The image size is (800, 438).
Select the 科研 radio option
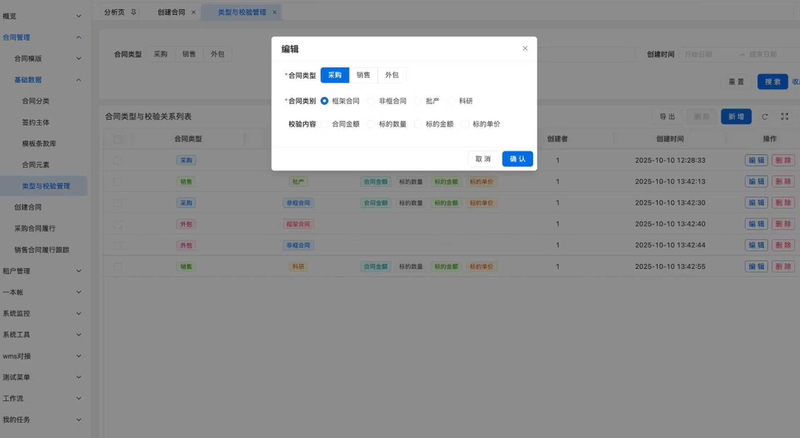(x=452, y=101)
